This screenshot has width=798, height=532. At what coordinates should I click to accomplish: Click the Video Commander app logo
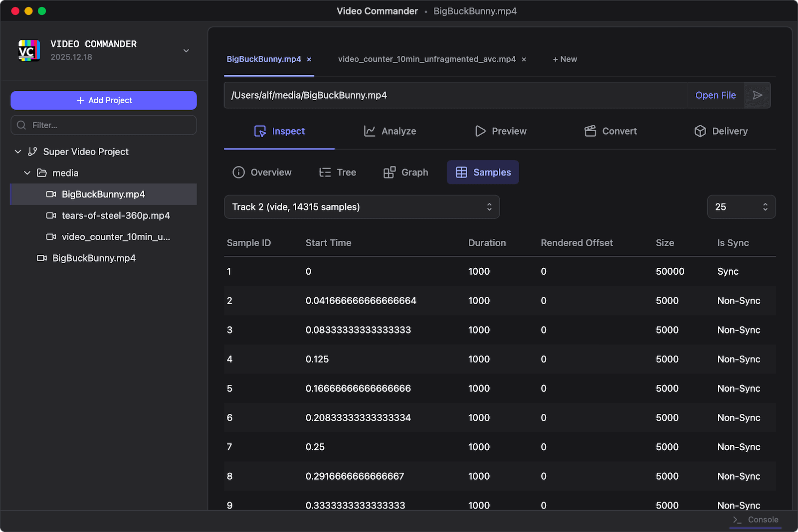(x=29, y=50)
